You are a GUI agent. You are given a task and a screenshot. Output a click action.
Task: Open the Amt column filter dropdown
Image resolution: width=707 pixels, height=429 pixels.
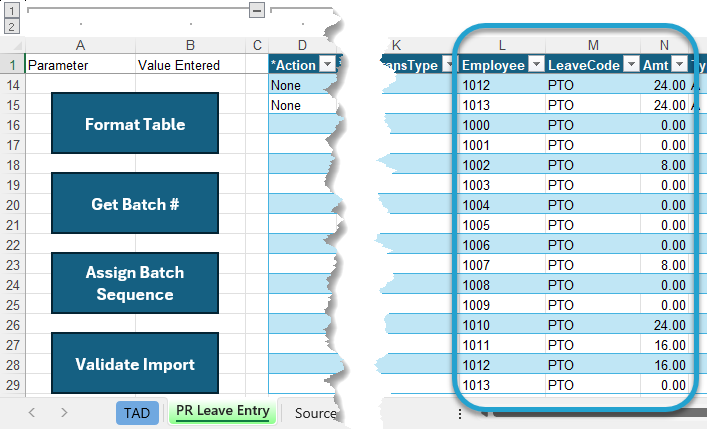679,65
